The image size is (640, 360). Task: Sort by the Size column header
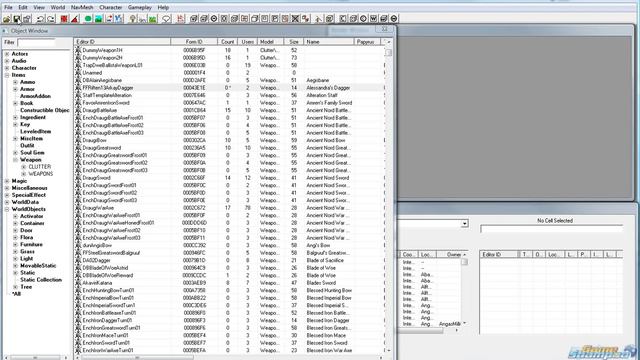294,42
